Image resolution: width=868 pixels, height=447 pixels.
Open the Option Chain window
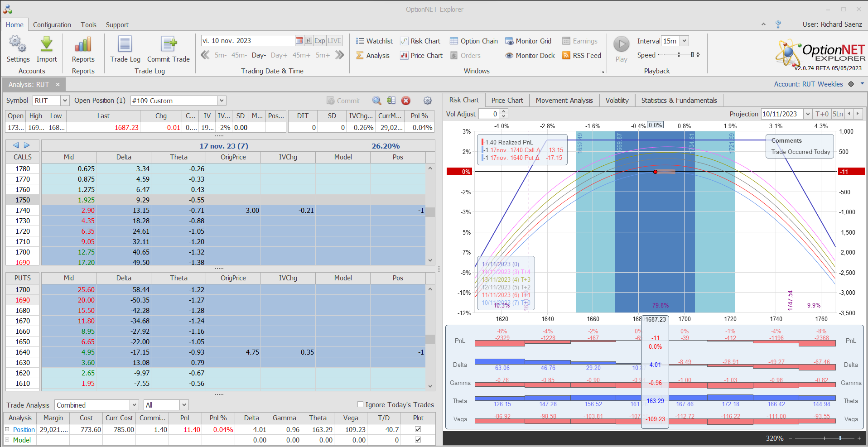(x=473, y=41)
